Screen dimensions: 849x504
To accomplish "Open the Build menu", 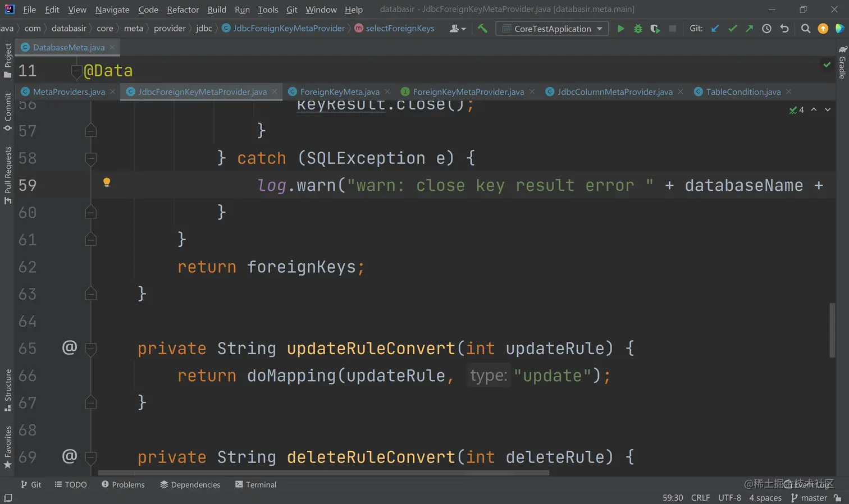I will pos(217,10).
